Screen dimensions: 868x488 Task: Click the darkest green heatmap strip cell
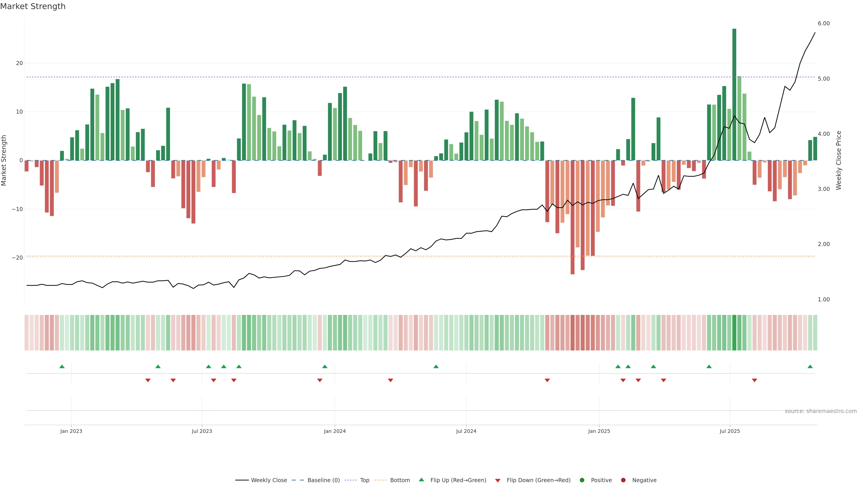734,332
